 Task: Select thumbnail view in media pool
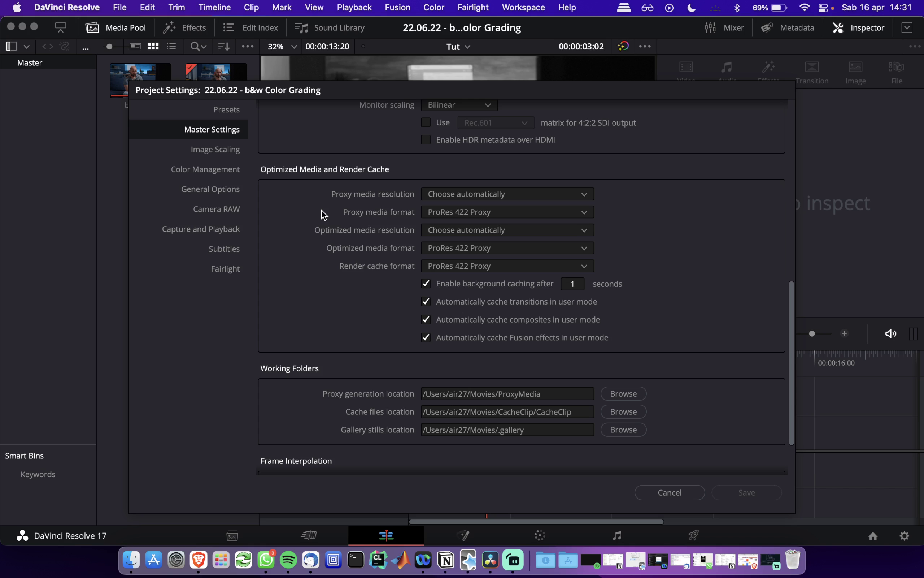pyautogui.click(x=153, y=46)
